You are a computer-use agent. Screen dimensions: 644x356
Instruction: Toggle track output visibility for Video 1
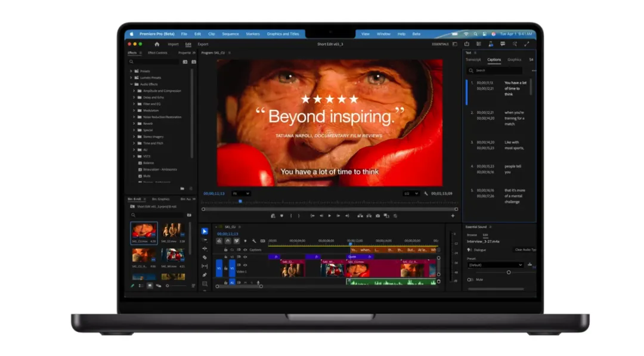[x=245, y=265]
